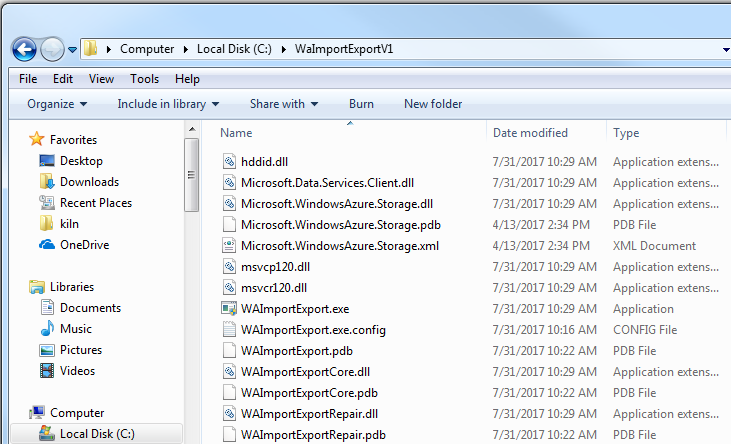The height and width of the screenshot is (444, 731).
Task: Select the WAImportExportRepair.dll file name
Action: (x=310, y=414)
